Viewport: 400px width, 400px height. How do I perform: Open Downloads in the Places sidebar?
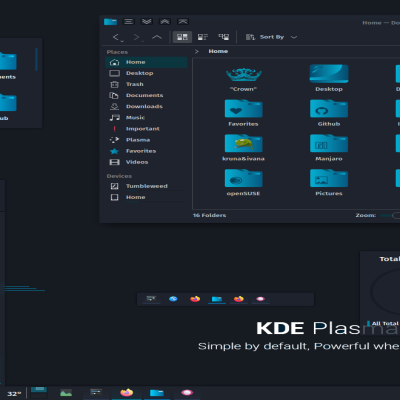(146, 107)
